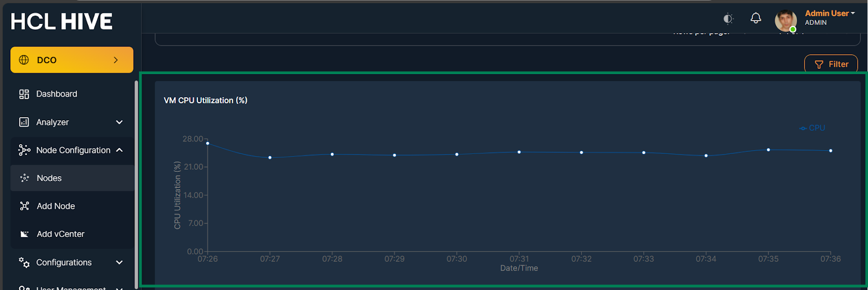Expand the Configurations menu chevron
Screen dimensions: 868x290
pyautogui.click(x=119, y=262)
